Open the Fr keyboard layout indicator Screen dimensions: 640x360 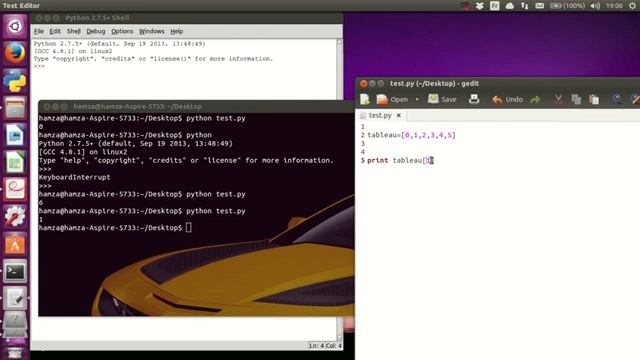point(494,6)
